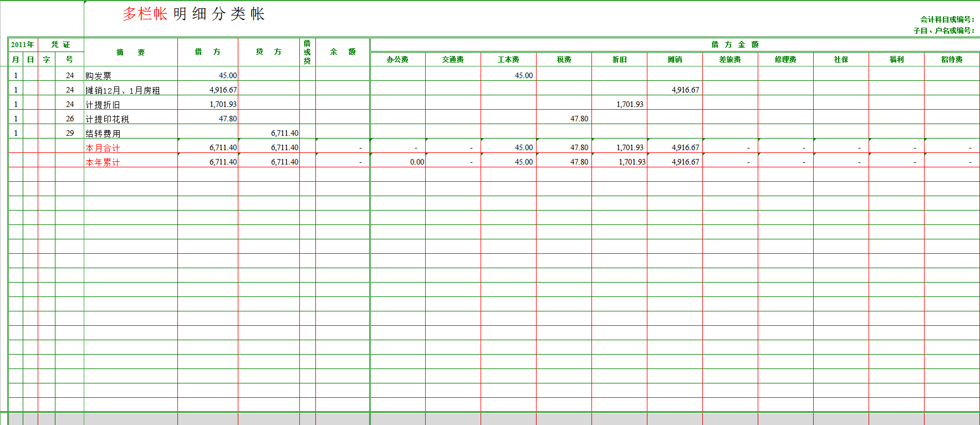Select the 招待费 column header
The image size is (980, 425).
coord(952,59)
